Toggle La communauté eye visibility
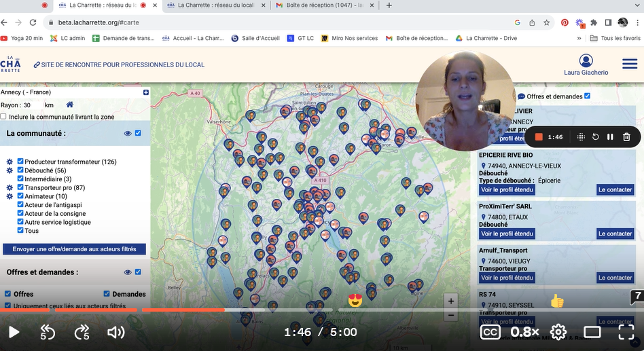 click(x=128, y=134)
